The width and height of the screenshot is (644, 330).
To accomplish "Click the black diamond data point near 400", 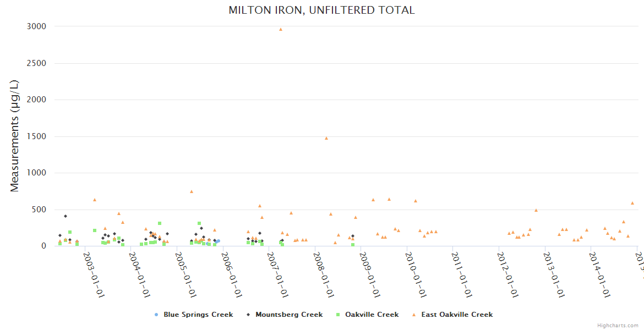I will coord(66,216).
